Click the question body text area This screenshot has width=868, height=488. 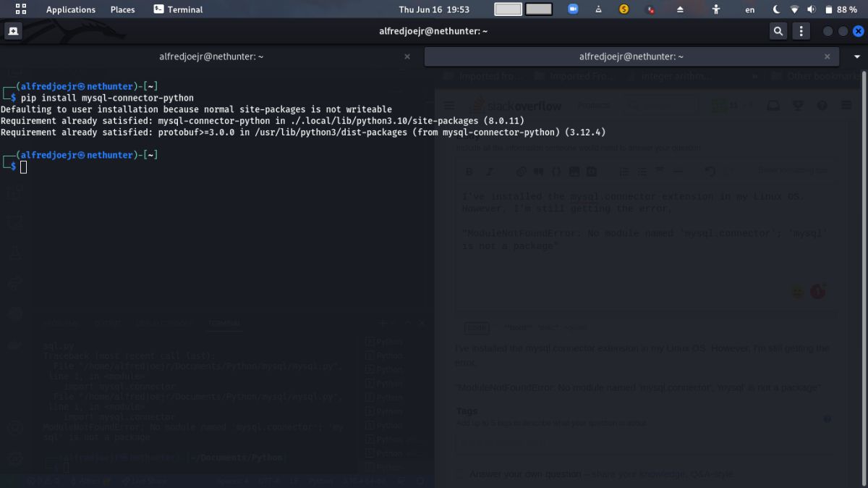647,246
